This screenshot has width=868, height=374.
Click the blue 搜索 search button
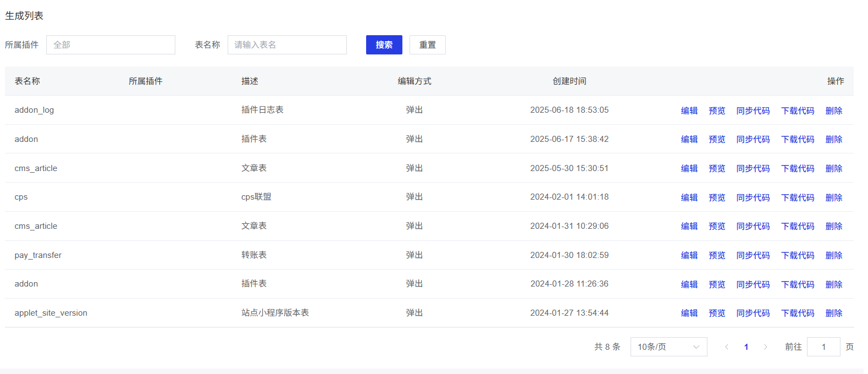click(384, 45)
